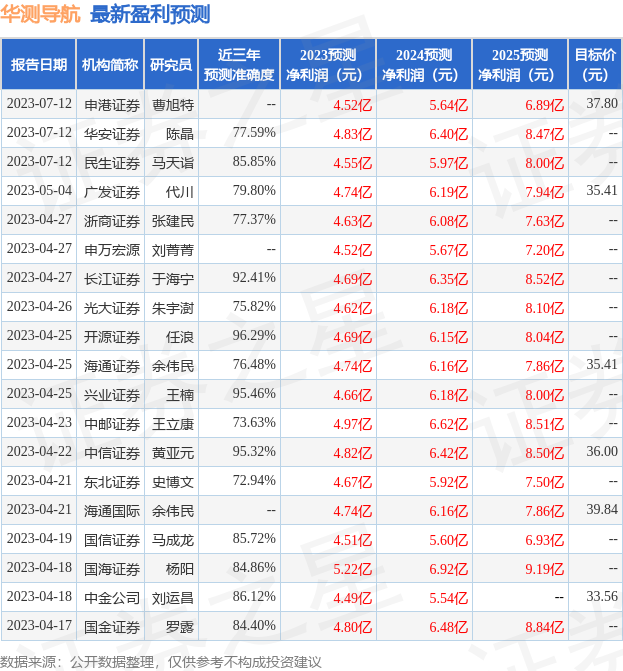The height and width of the screenshot is (671, 623).
Task: Click the 国信证券 institution cell
Action: (112, 540)
